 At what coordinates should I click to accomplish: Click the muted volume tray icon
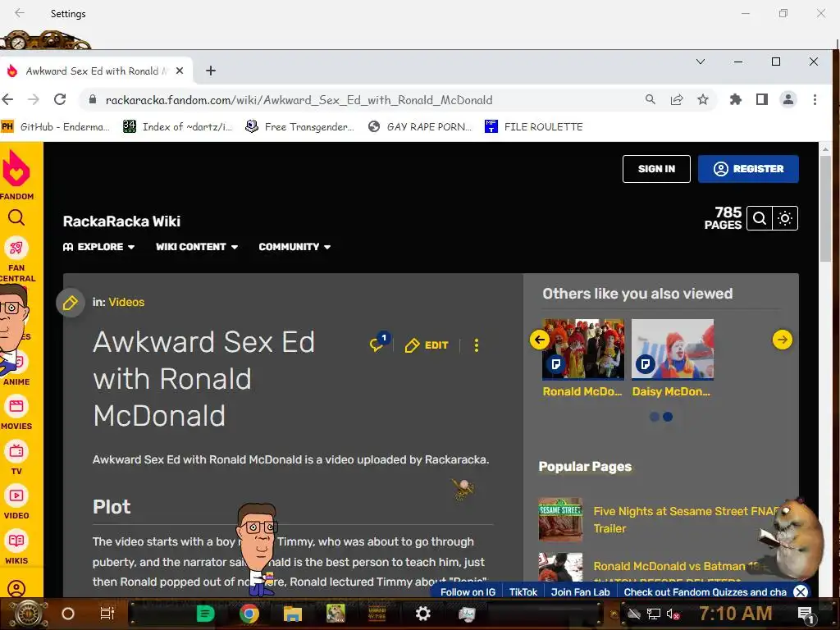pos(673,614)
